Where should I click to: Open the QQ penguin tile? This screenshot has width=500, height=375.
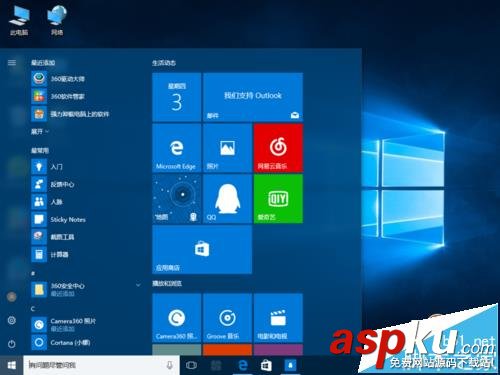point(228,199)
